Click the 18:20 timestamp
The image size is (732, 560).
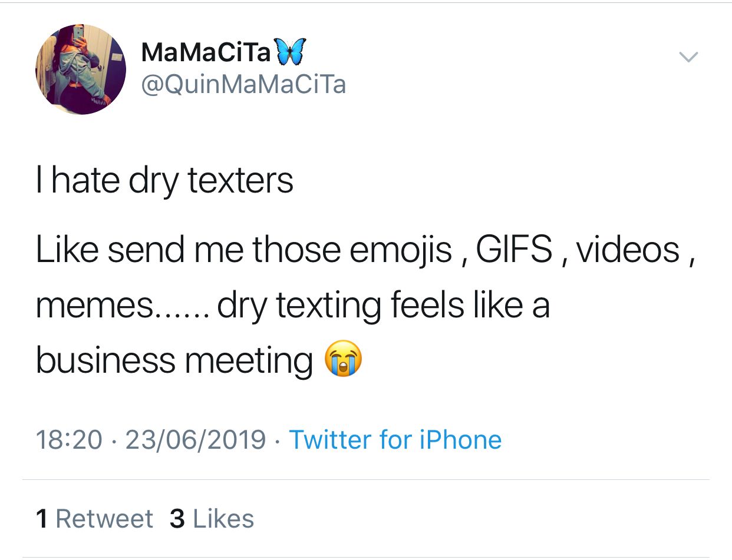(x=69, y=439)
